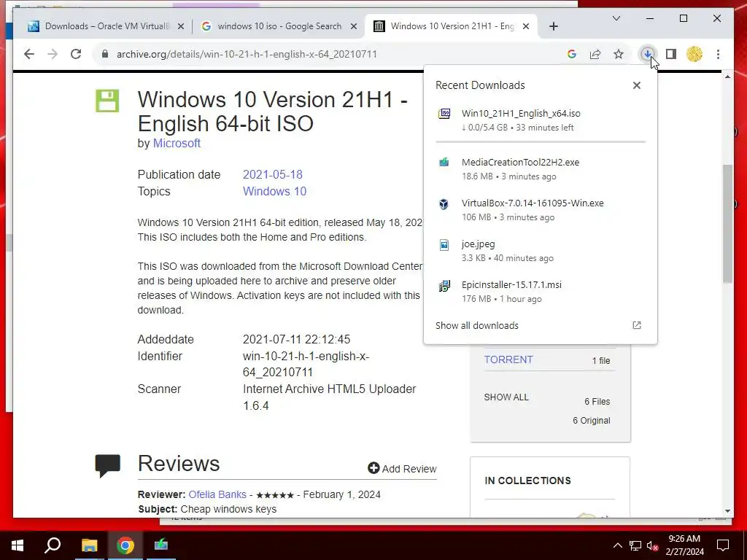View site information via the lock icon
Screen dimensions: 747x560
click(105, 54)
